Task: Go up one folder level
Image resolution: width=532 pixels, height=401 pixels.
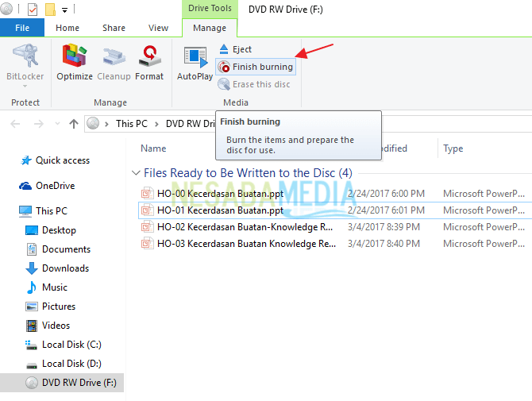Action: point(74,124)
